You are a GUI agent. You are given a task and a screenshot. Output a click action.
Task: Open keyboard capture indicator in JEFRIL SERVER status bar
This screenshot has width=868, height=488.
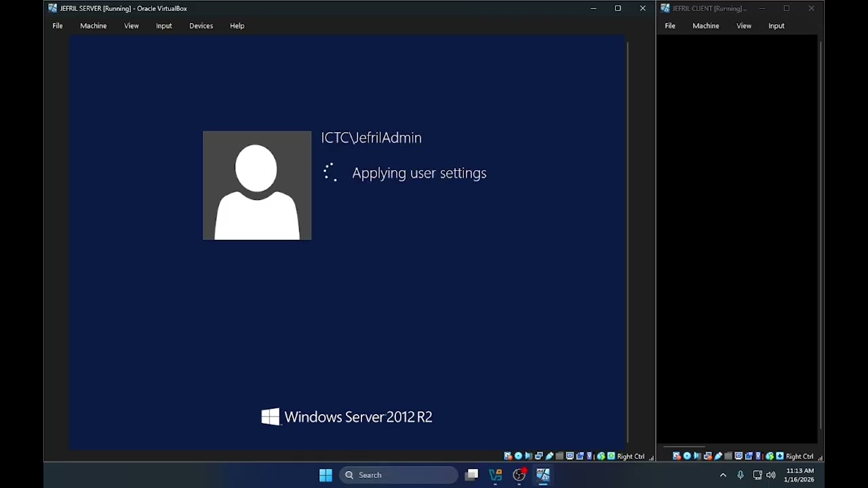611,456
